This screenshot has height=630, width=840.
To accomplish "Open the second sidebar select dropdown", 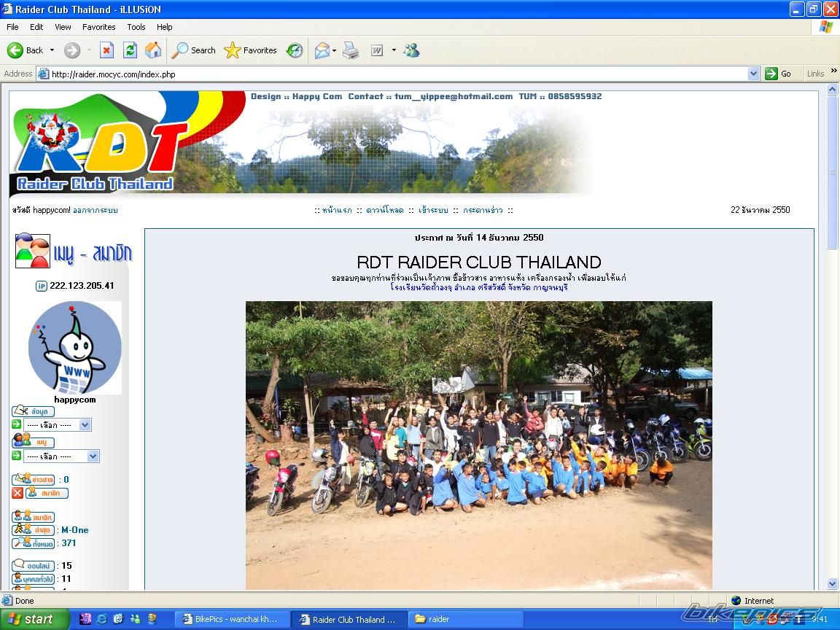I will [93, 456].
